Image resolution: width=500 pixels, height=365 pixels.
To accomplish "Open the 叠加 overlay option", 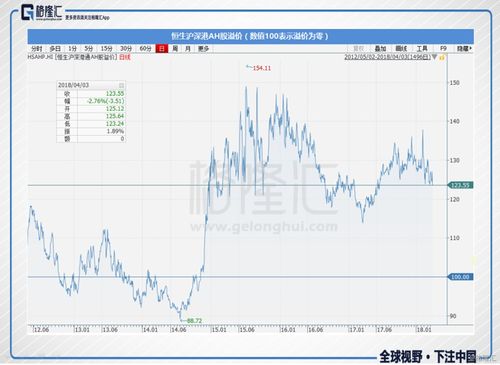I will click(380, 49).
